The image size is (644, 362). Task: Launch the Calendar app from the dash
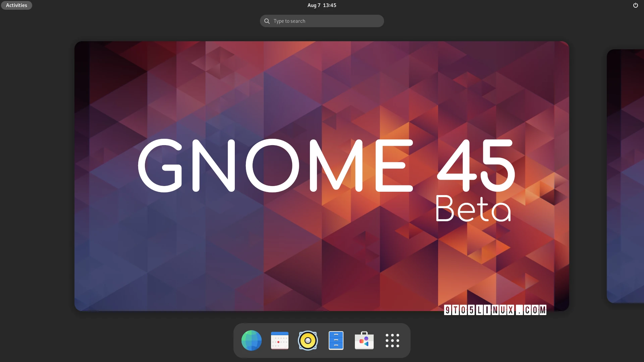[280, 340]
